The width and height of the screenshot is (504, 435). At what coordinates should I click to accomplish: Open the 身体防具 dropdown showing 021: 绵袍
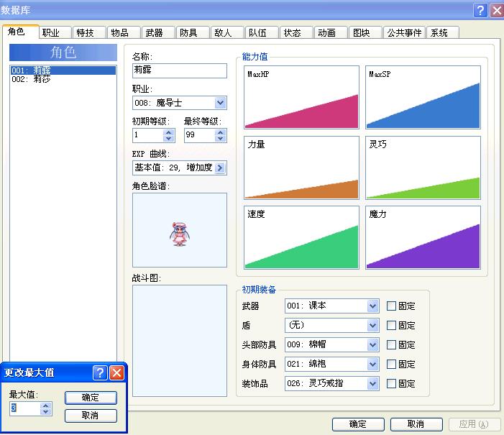(x=331, y=364)
